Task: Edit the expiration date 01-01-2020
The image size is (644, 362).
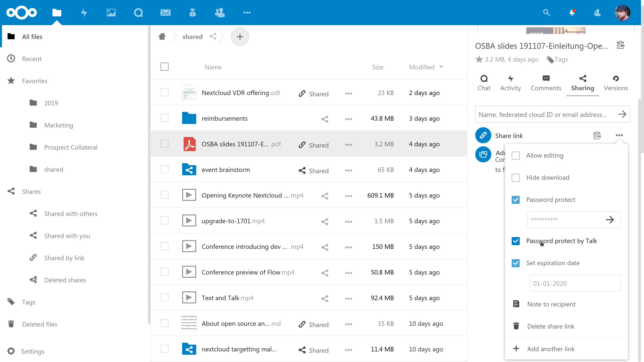Action: (x=575, y=283)
